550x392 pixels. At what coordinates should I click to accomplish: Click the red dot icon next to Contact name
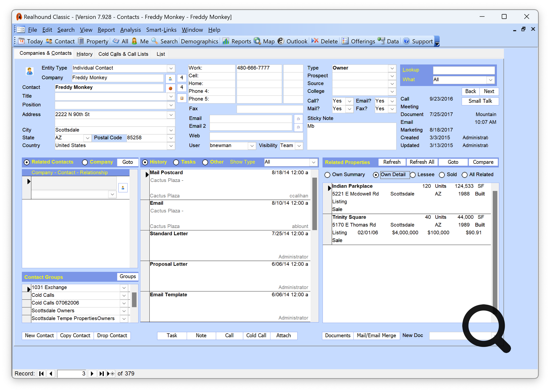tap(170, 88)
